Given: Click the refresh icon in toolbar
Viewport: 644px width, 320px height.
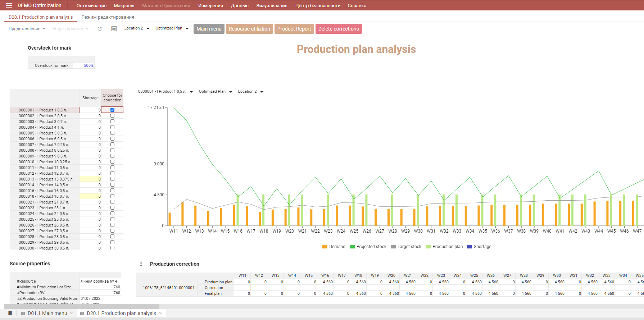Looking at the screenshot, I should (100, 29).
